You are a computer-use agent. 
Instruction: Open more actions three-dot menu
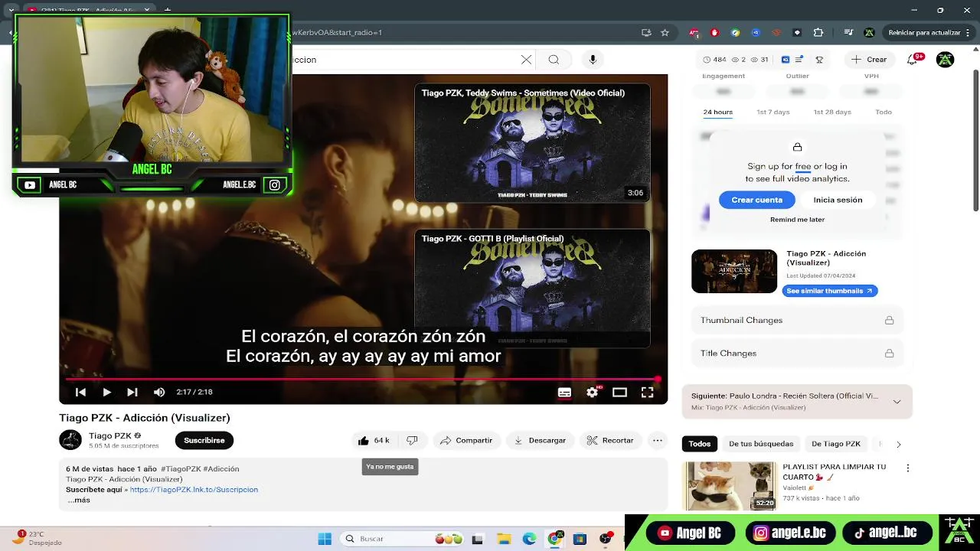click(x=658, y=440)
